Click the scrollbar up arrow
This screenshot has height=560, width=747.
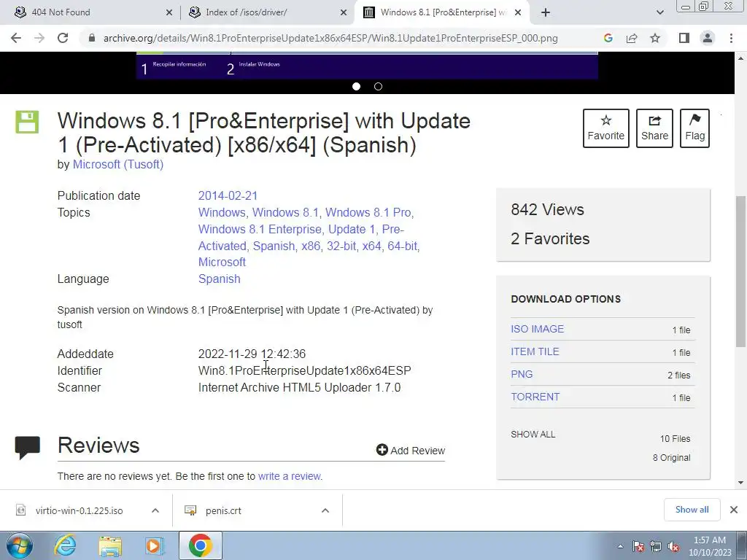pyautogui.click(x=740, y=58)
